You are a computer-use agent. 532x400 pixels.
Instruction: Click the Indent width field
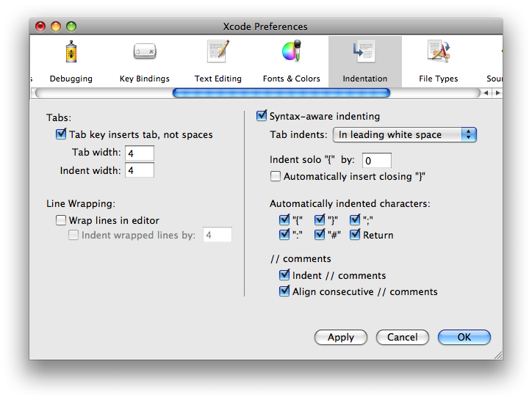pyautogui.click(x=140, y=170)
